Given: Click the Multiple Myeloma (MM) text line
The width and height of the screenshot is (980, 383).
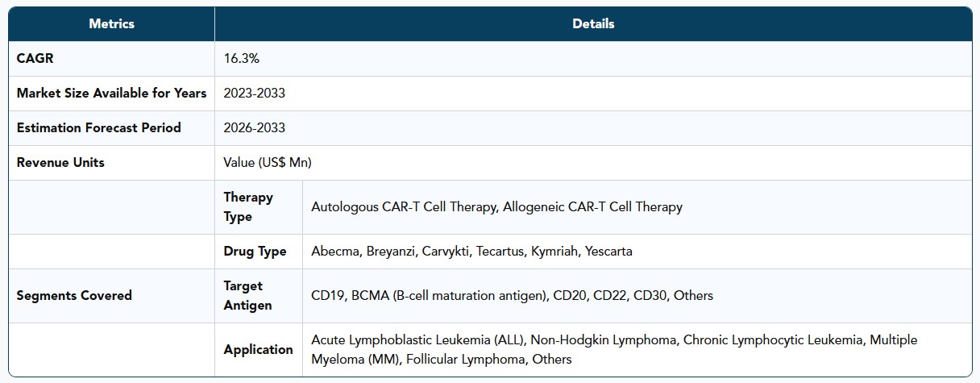Looking at the screenshot, I should pyautogui.click(x=442, y=360).
